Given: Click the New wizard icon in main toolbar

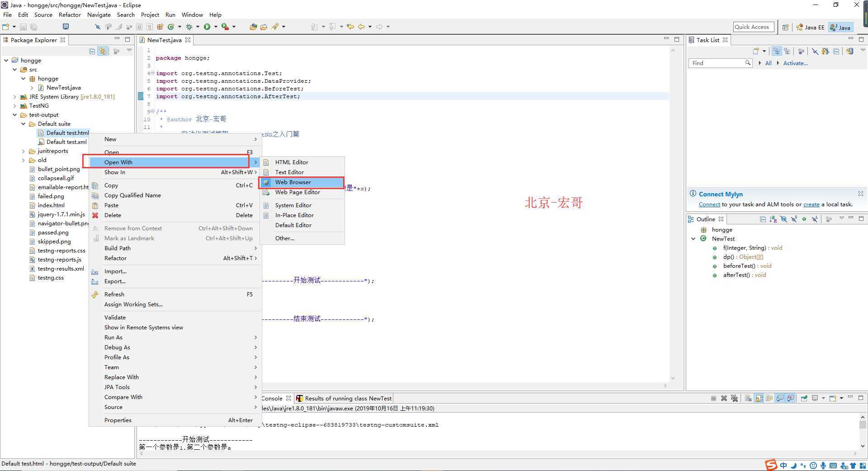Looking at the screenshot, I should tap(6, 27).
